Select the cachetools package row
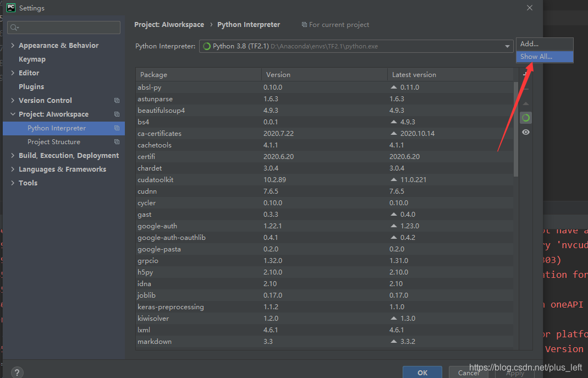The height and width of the screenshot is (378, 588). 325,145
